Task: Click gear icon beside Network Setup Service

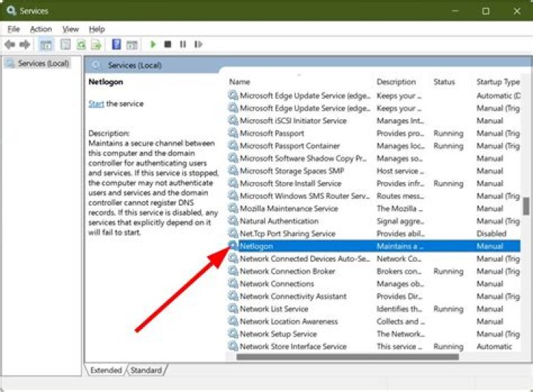Action: point(233,334)
